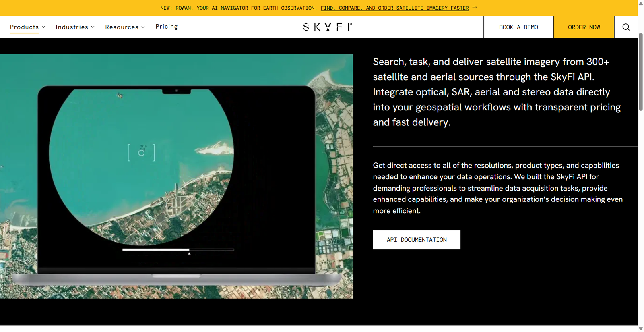Click the target bracket marker in video

point(141,153)
